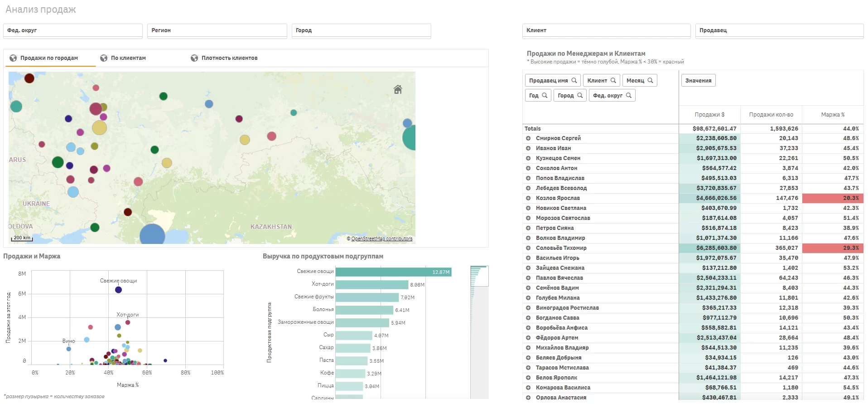
Task: Click the Кофе bar in chart
Action: click(x=350, y=374)
